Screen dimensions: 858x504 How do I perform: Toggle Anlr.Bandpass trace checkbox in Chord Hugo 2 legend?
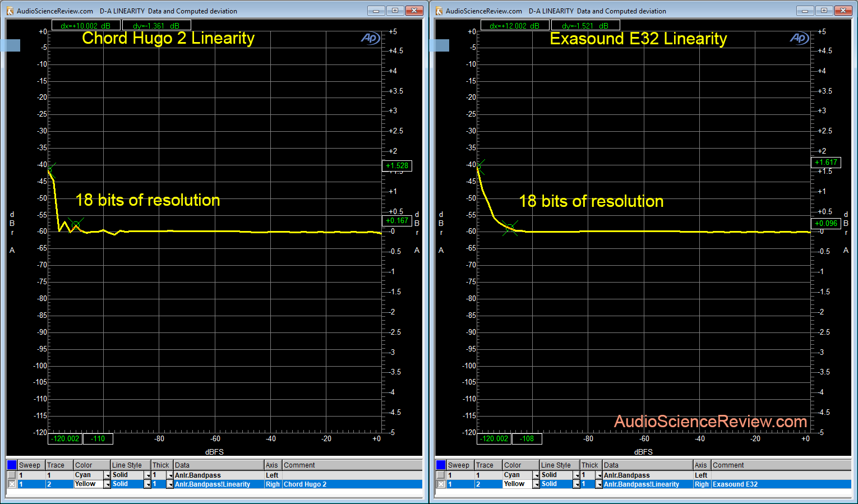coord(11,475)
